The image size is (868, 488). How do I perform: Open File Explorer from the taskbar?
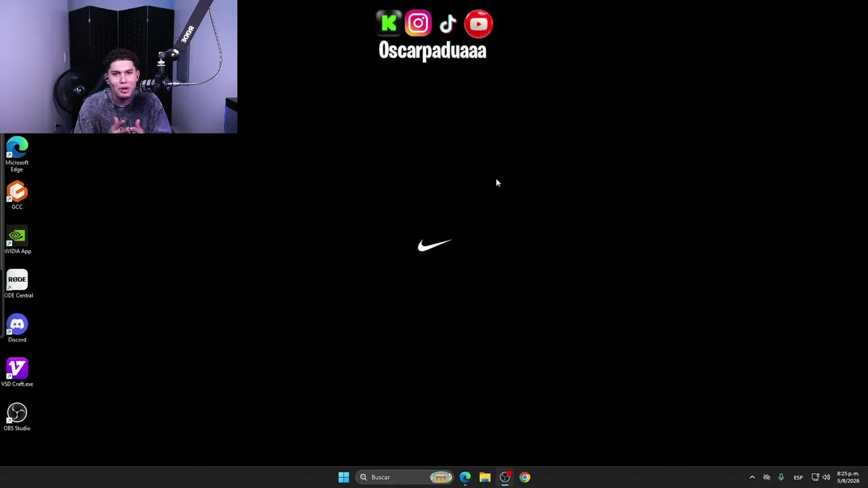click(485, 477)
